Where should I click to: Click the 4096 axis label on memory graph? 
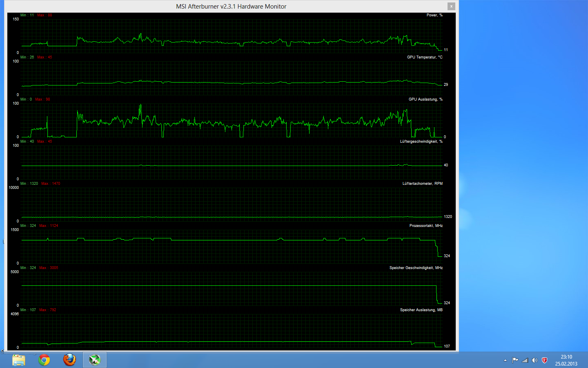point(15,314)
